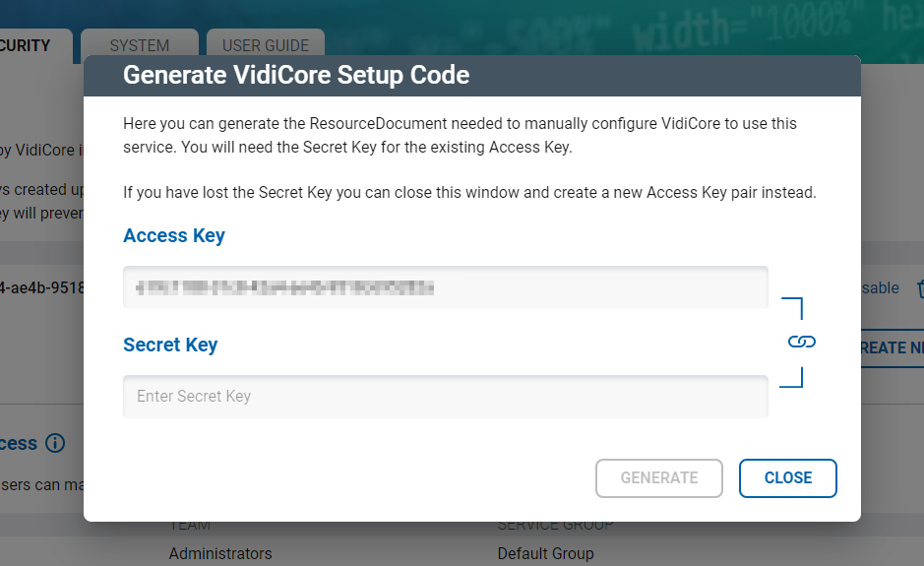Select the partially visible SECURITY tab
Viewport: 924px width, 566px height.
30,45
